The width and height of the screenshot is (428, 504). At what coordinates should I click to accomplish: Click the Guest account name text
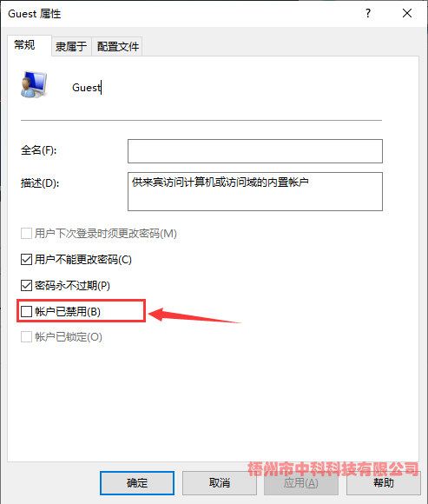(86, 88)
